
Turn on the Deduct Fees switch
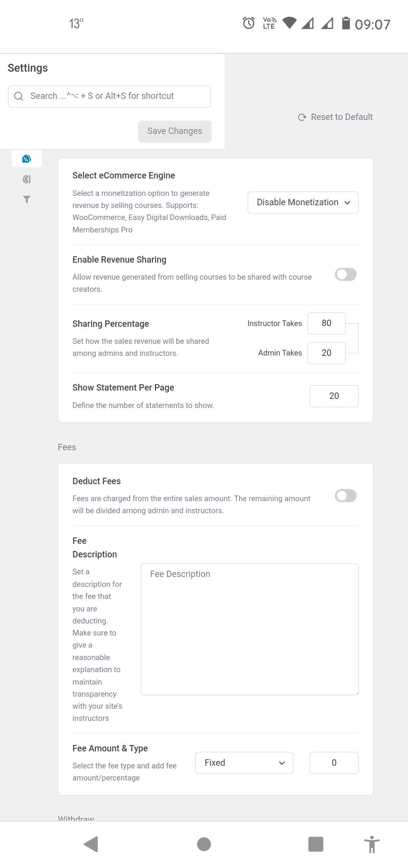point(346,496)
